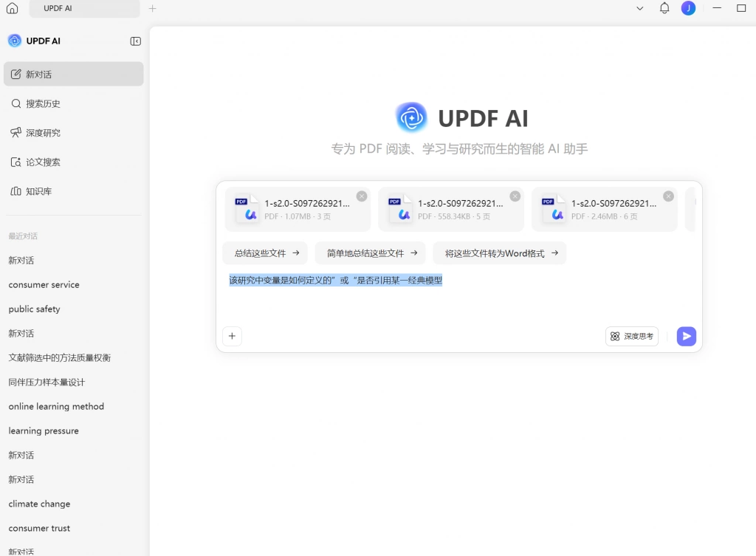Viewport: 756px width, 556px height.
Task: Expand the tab list dropdown chevron
Action: (640, 8)
